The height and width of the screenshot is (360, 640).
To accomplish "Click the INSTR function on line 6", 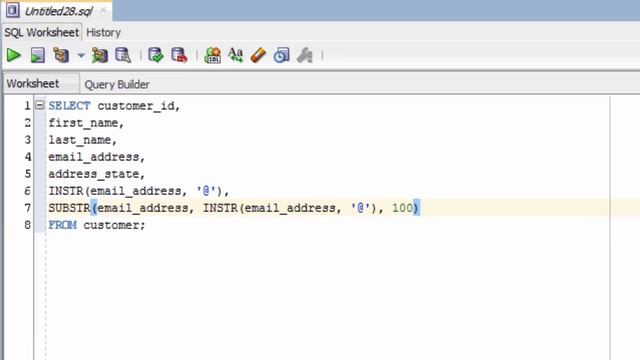I will [66, 191].
